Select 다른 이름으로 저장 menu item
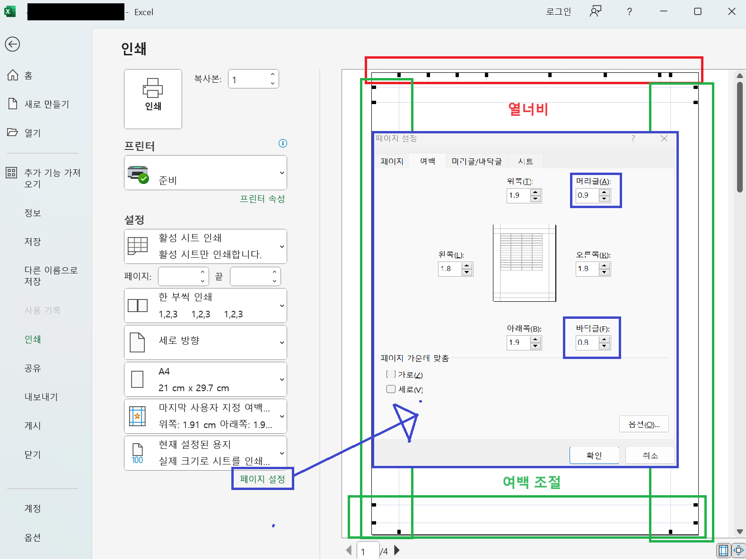Image resolution: width=746 pixels, height=560 pixels. 51,276
